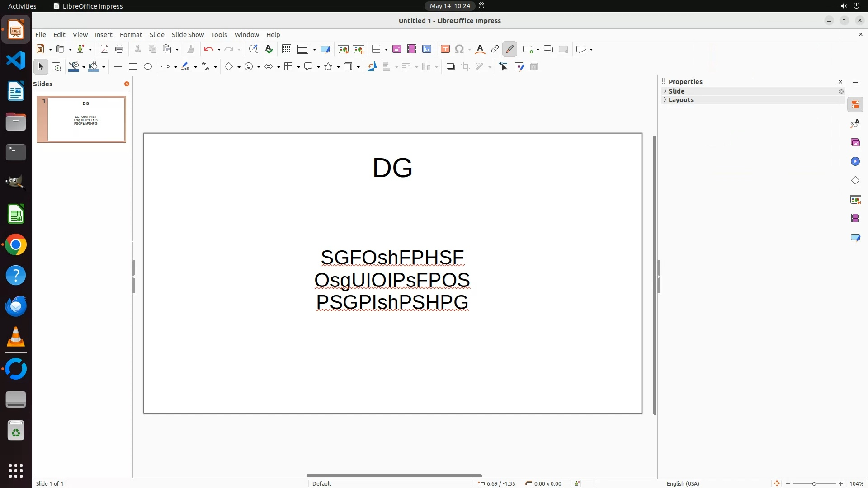Click the Export as PDF icon
Image resolution: width=868 pixels, height=488 pixels.
click(x=104, y=49)
